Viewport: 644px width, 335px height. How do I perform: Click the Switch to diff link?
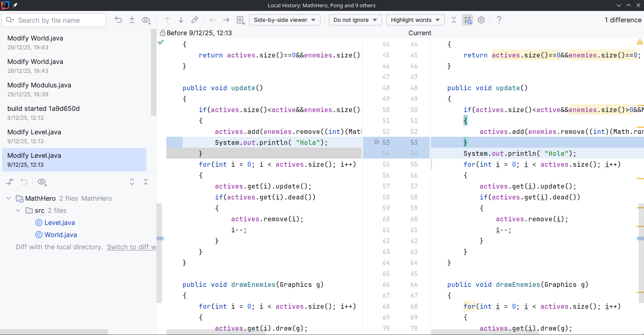click(132, 247)
